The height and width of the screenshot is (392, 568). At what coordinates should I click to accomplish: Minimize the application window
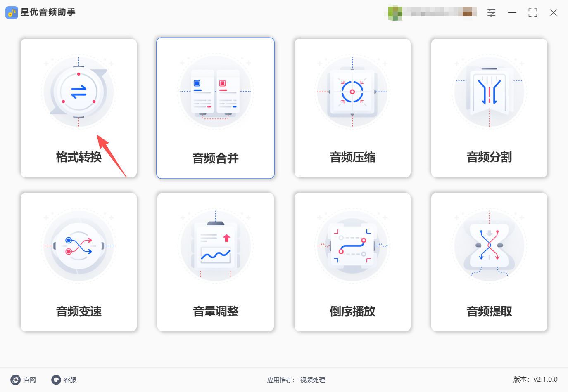512,13
